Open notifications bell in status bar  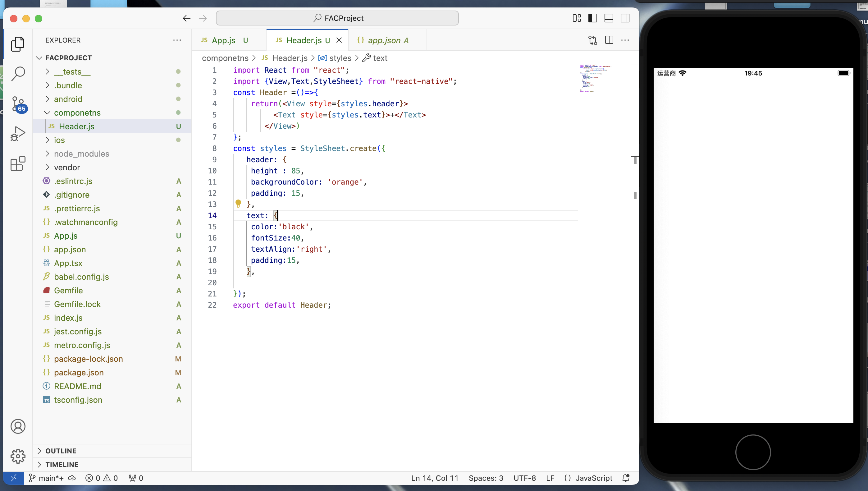626,478
